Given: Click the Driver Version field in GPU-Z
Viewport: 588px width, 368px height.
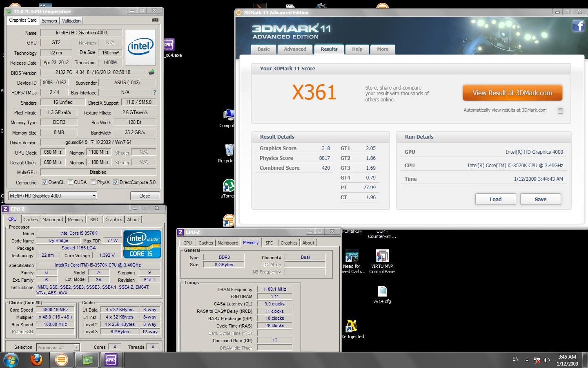Looking at the screenshot, I should pyautogui.click(x=98, y=142).
